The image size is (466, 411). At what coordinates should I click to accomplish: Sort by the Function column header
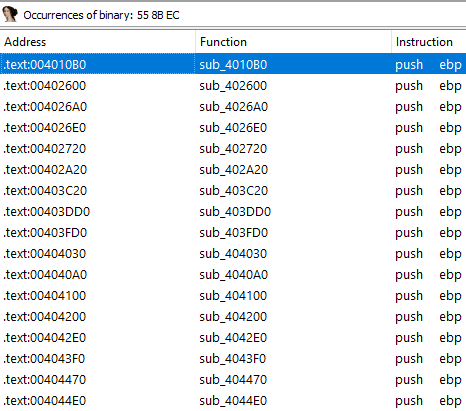coord(293,42)
